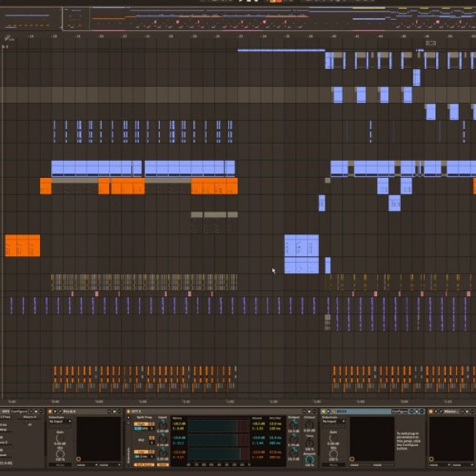Open first 'none' dropdown under rightmost device pad
Screen dimensions: 476x476
[440, 465]
